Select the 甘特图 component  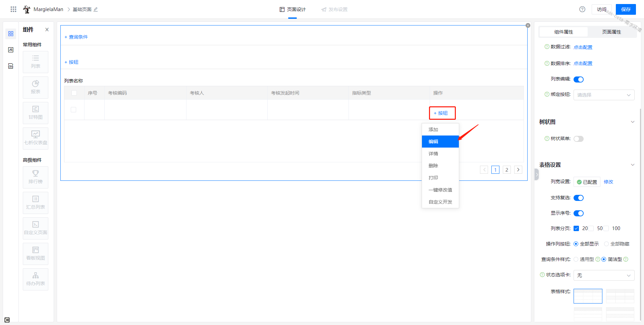pos(36,113)
